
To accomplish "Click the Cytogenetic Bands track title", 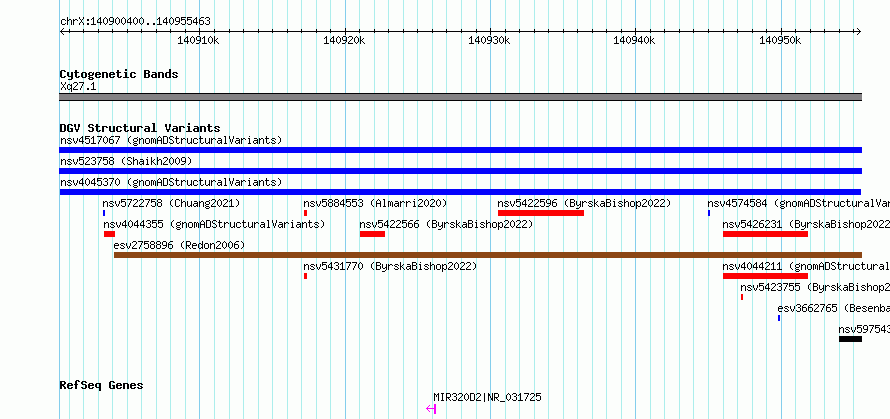I will [119, 74].
